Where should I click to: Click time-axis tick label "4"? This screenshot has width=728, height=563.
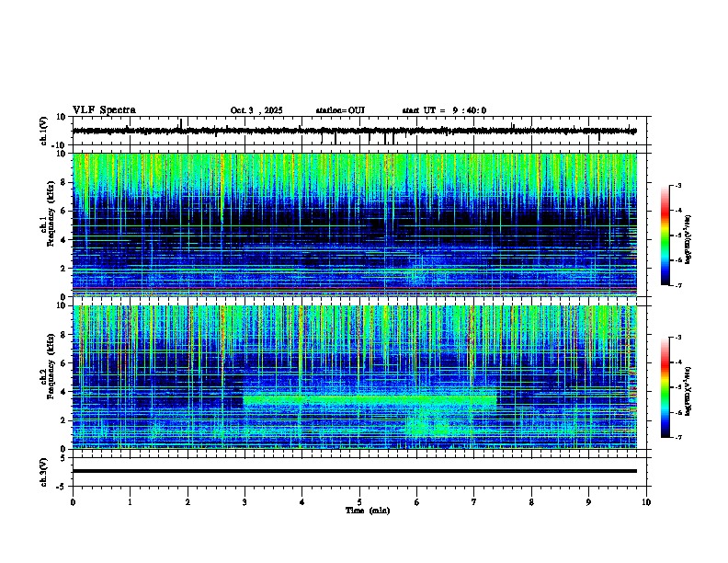point(302,502)
